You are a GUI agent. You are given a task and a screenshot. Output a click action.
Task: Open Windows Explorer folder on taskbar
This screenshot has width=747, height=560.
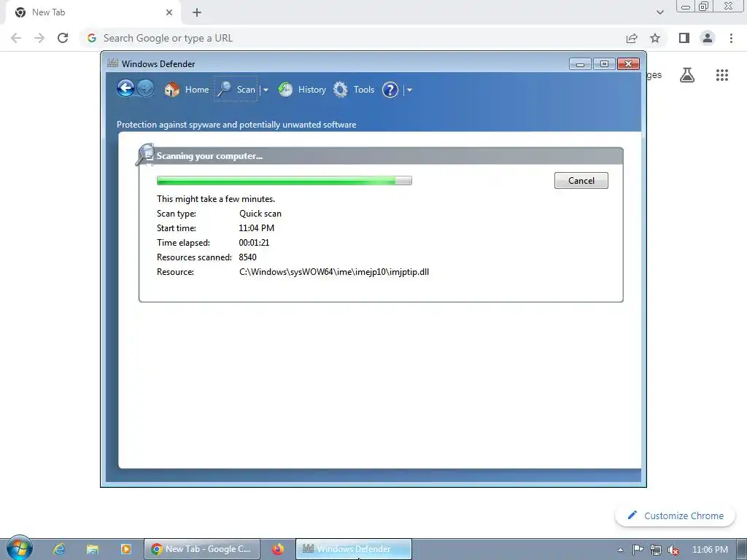point(93,549)
